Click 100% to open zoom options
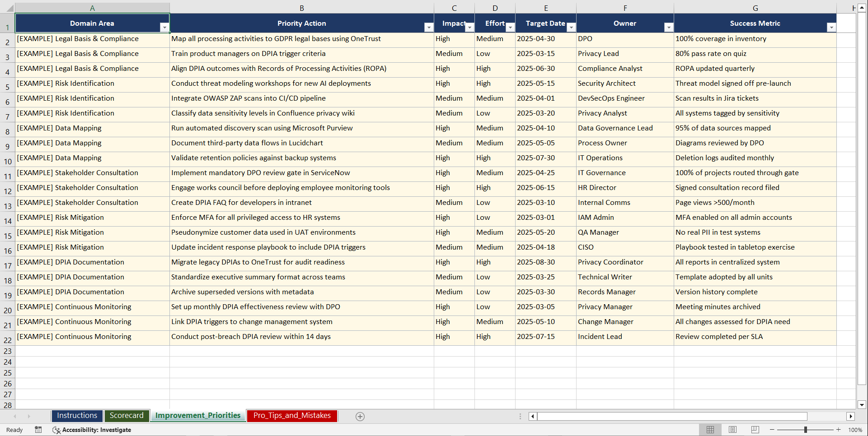The image size is (868, 436). (x=855, y=430)
